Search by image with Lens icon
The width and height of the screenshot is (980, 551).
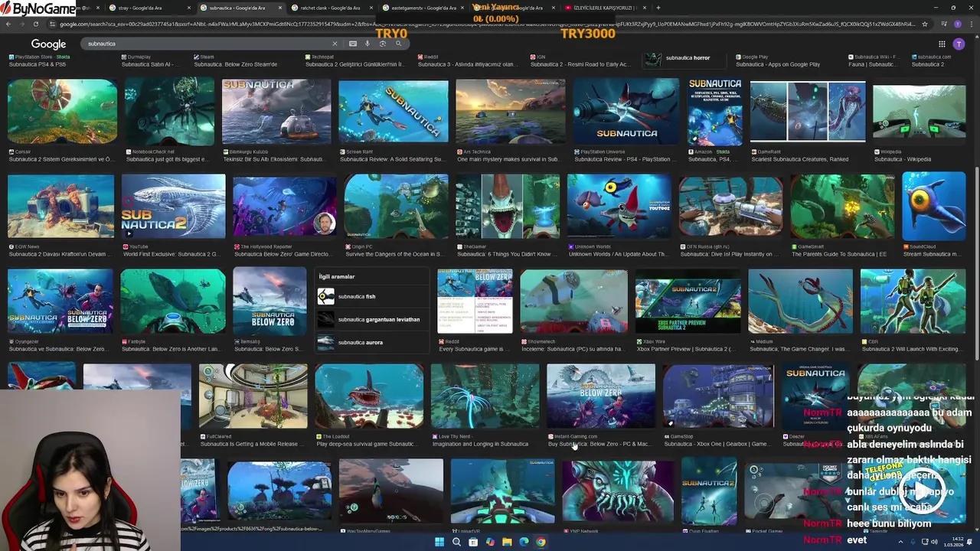point(383,44)
